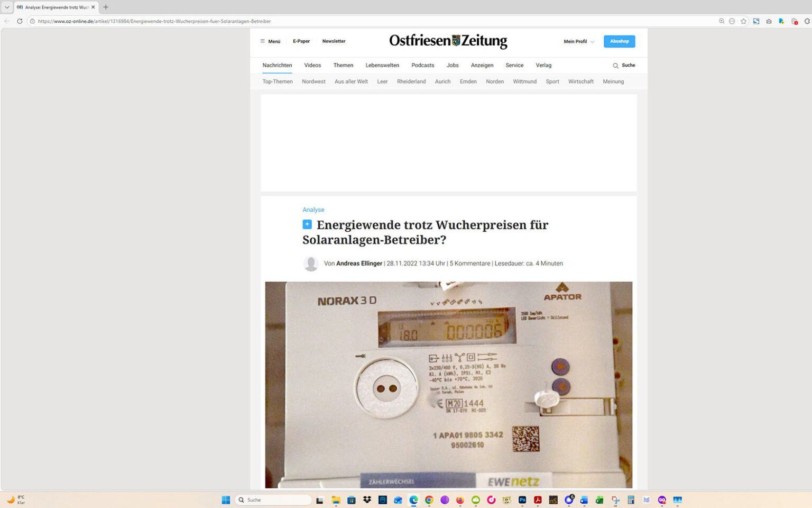Click the author avatar next to Andreas Ellinger
The width and height of the screenshot is (812, 508).
click(x=311, y=263)
